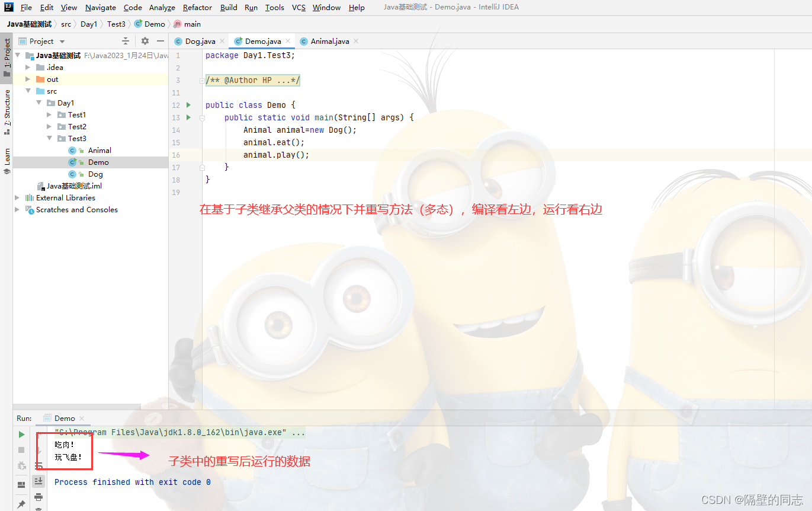
Task: Collapse the src folder
Action: [28, 91]
